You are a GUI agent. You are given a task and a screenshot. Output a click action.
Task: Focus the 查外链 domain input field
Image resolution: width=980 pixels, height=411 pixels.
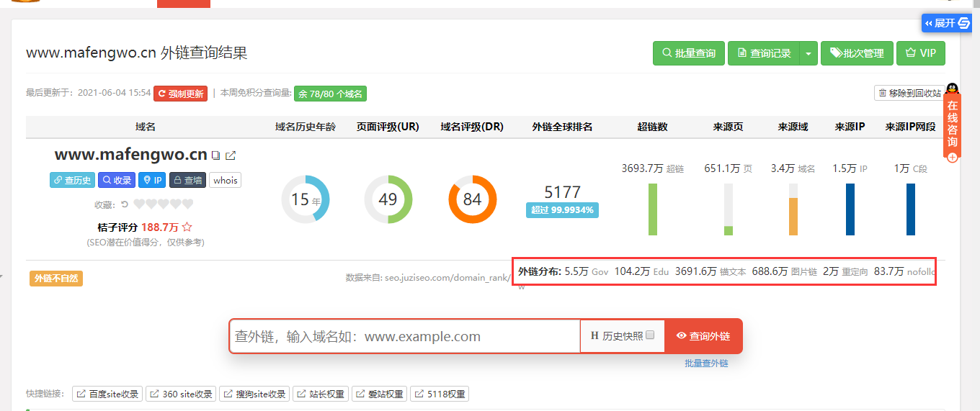(405, 336)
